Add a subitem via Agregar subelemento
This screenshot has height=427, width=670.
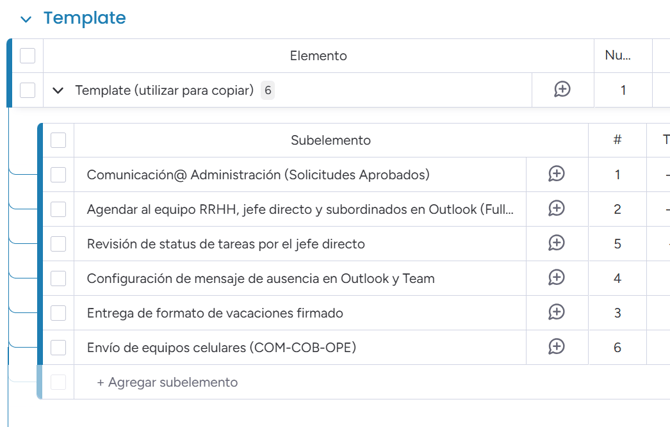[168, 382]
